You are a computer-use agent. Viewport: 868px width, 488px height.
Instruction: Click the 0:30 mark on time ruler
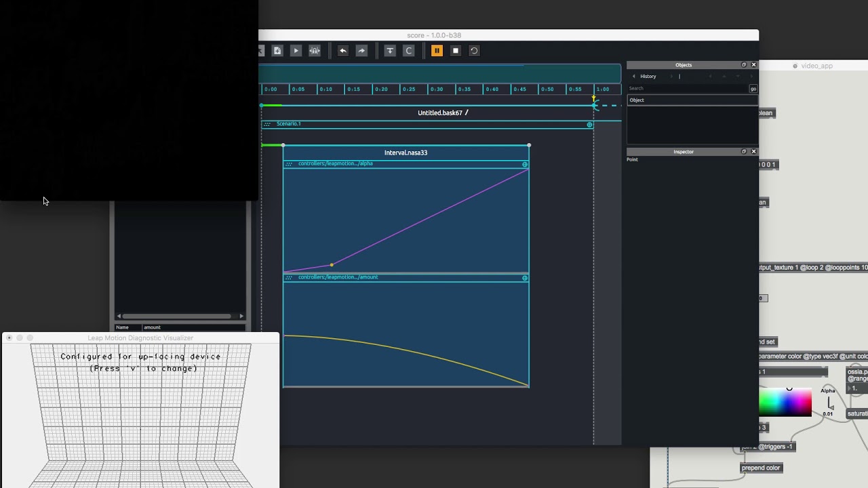coord(437,89)
